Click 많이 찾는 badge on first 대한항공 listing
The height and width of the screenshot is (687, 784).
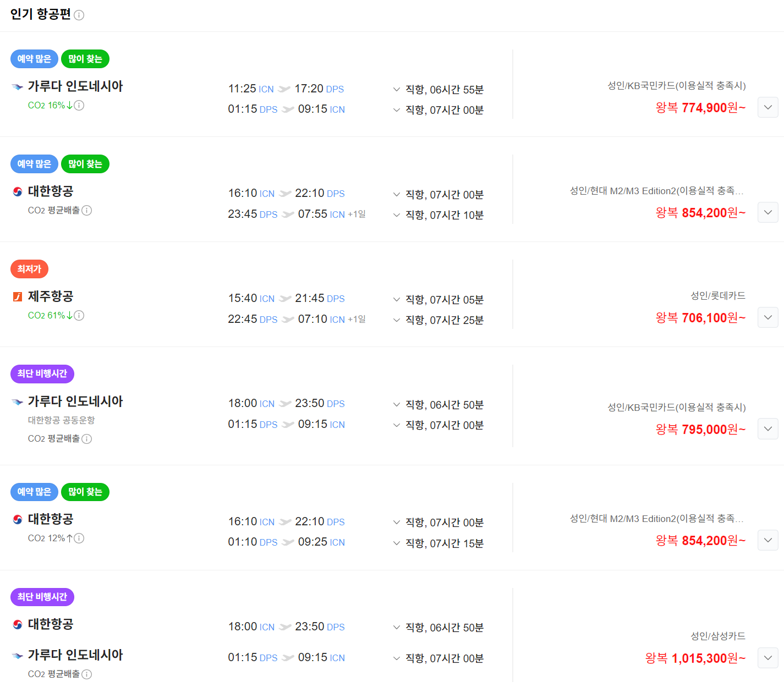click(85, 164)
